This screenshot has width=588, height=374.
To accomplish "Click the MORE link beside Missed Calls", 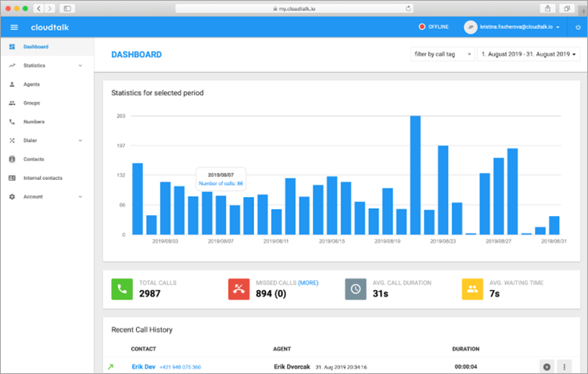I will coord(308,282).
